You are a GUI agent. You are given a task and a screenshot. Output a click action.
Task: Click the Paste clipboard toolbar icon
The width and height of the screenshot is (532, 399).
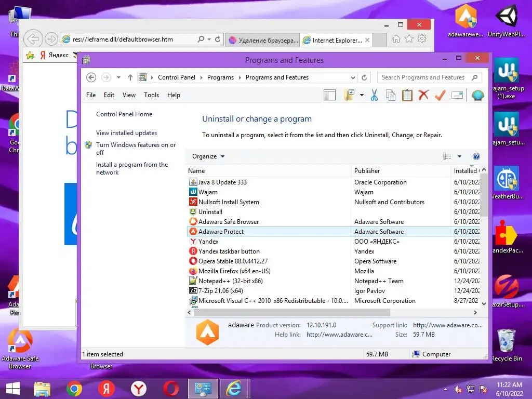point(407,96)
